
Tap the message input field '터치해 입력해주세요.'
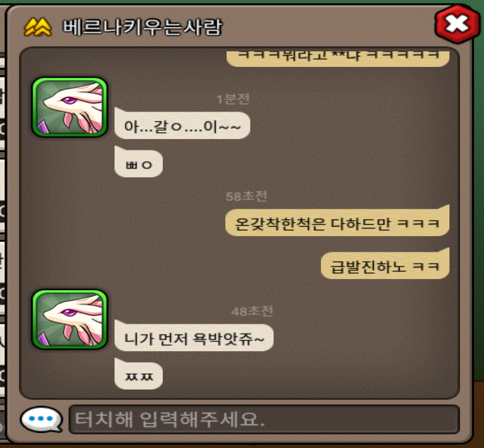tap(264, 419)
